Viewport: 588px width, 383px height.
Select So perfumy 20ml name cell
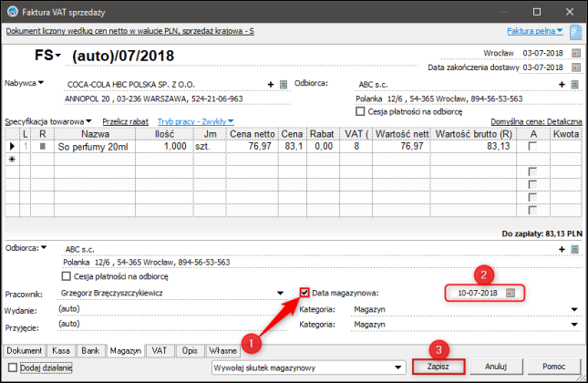(x=95, y=146)
